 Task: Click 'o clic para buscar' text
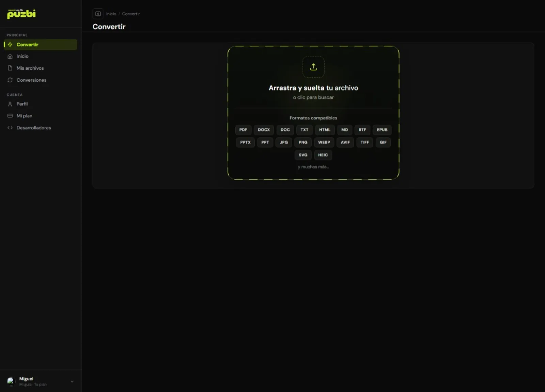click(x=313, y=97)
